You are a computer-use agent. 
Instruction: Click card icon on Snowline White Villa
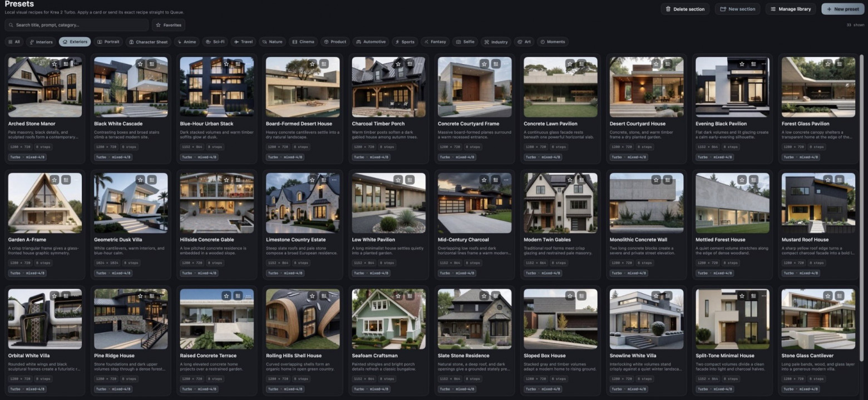[668, 296]
